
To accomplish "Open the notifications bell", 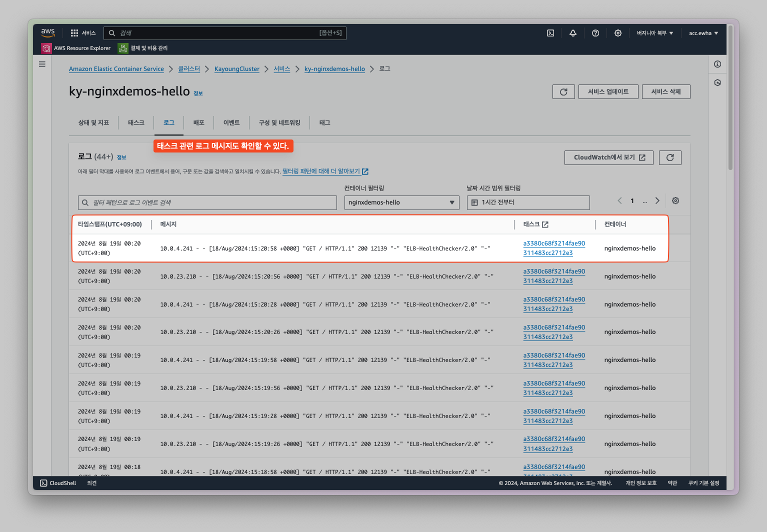I will coord(572,33).
